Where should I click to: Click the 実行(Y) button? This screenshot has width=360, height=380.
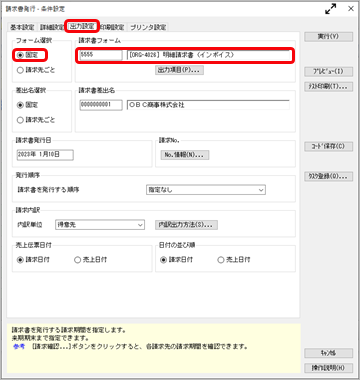pyautogui.click(x=328, y=37)
